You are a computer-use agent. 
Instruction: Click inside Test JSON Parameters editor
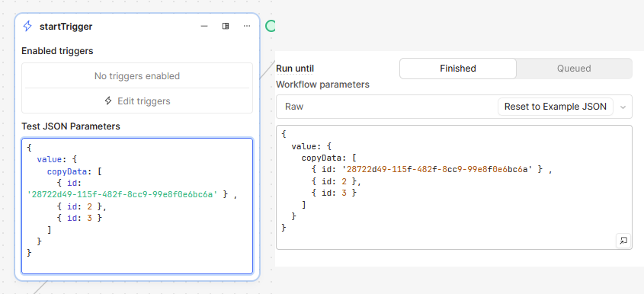(137, 206)
